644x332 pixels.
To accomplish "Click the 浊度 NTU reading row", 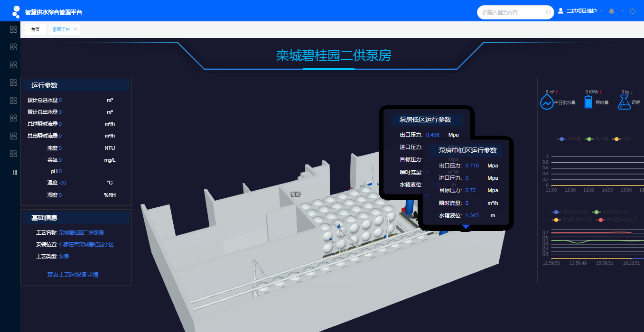I will [76, 148].
